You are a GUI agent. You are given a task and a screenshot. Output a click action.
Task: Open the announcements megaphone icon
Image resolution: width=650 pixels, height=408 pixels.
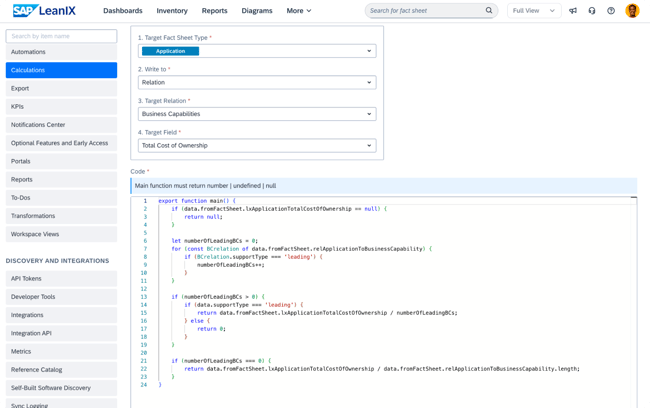(x=573, y=11)
